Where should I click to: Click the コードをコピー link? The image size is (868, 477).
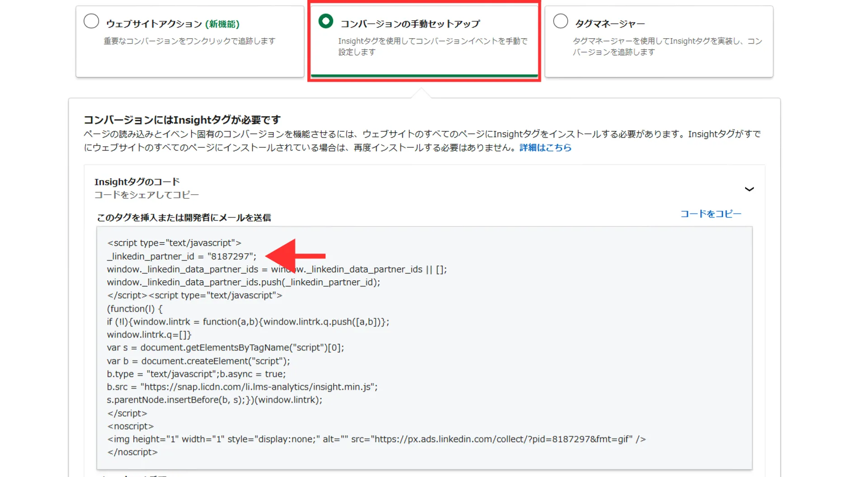point(711,214)
